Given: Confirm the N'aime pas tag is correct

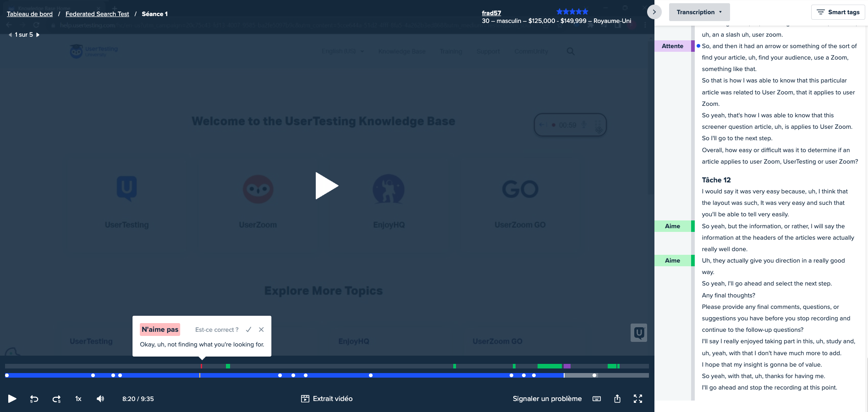Looking at the screenshot, I should (248, 330).
